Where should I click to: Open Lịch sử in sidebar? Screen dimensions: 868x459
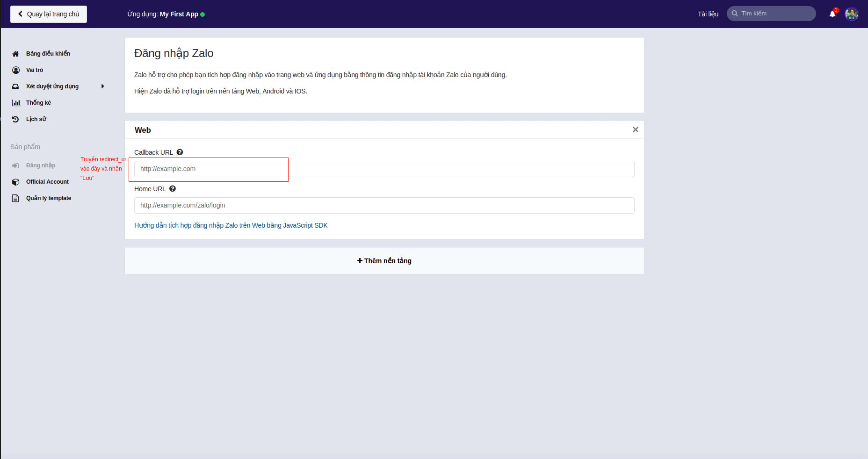point(36,119)
